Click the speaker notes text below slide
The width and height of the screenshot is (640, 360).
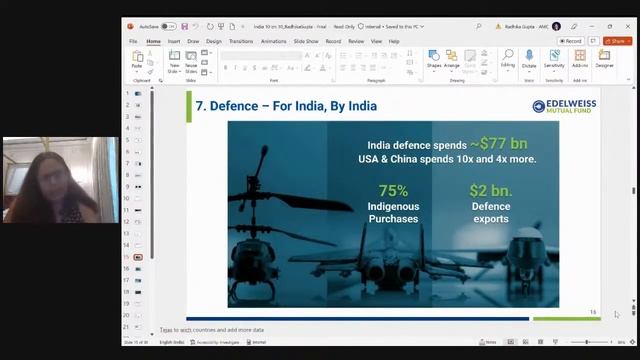point(211,330)
